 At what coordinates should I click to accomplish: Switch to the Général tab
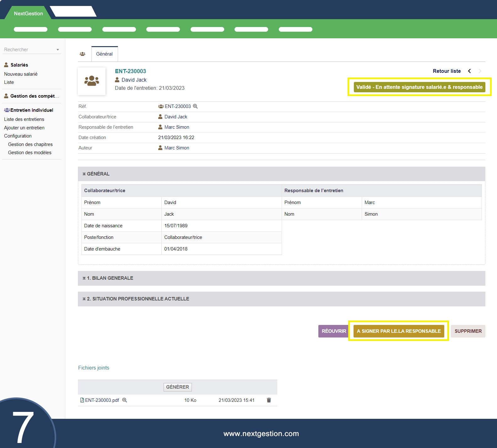[104, 54]
